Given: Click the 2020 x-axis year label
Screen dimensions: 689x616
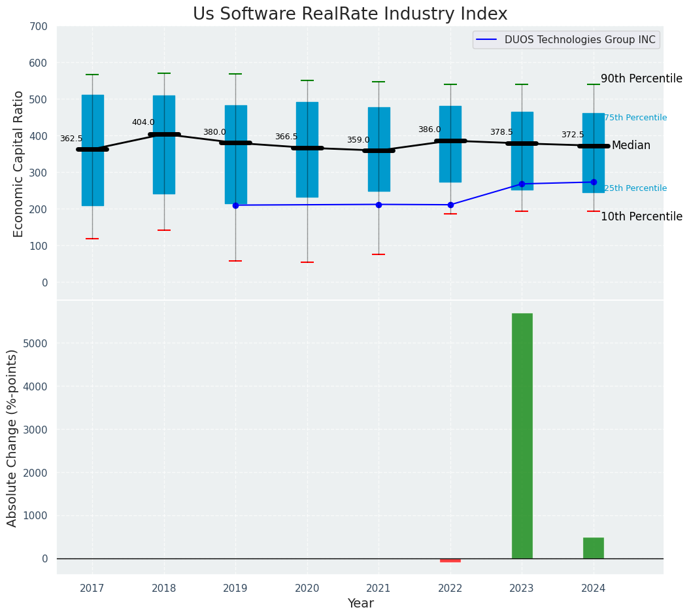Looking at the screenshot, I should point(307,588).
